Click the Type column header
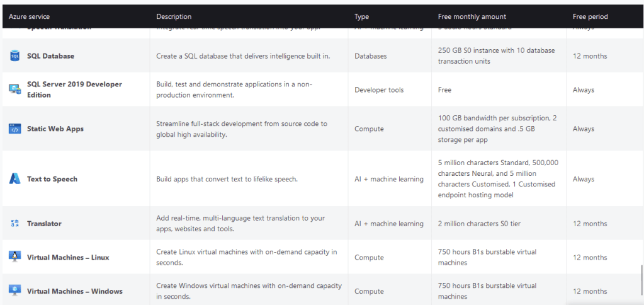This screenshot has width=644, height=305. (x=361, y=16)
